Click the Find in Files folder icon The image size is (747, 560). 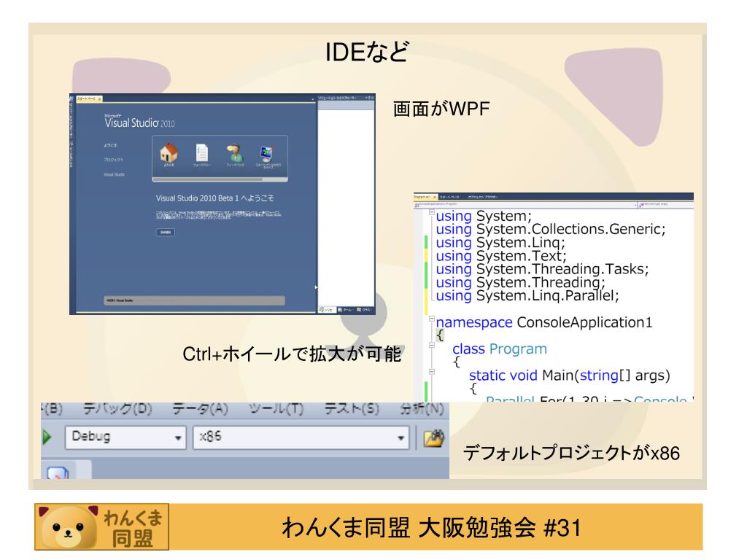coord(433,437)
